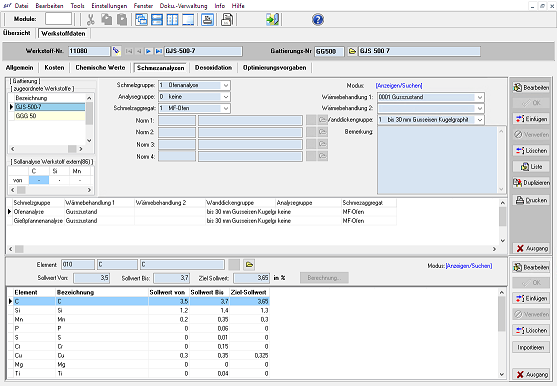Click the search icon next to Werkstoff-Nr.
Screen dimensions: 557x386
[x=116, y=51]
